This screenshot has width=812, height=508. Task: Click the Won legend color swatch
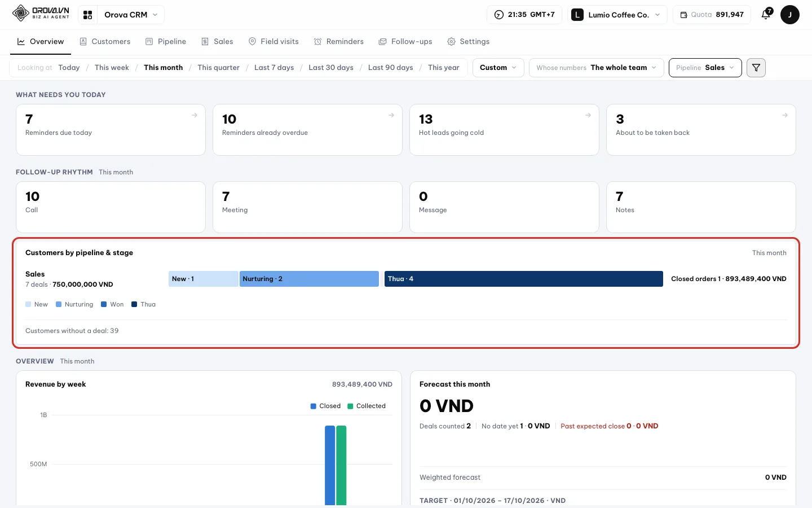(104, 304)
